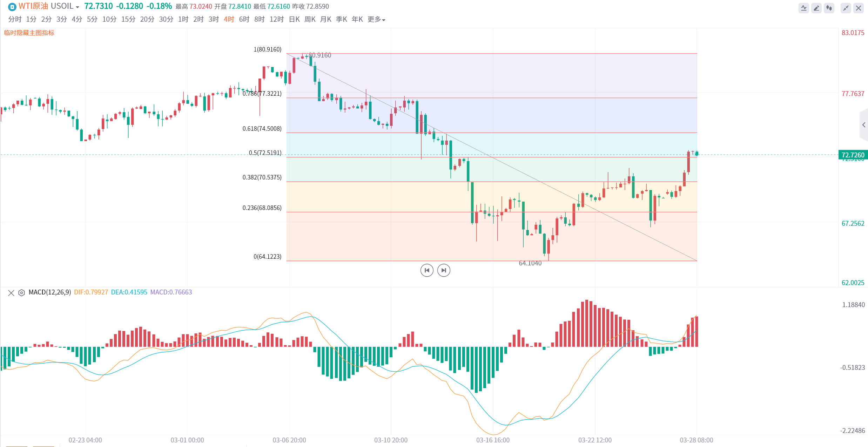Step chart forward with next button
This screenshot has width=868, height=447.
click(444, 270)
